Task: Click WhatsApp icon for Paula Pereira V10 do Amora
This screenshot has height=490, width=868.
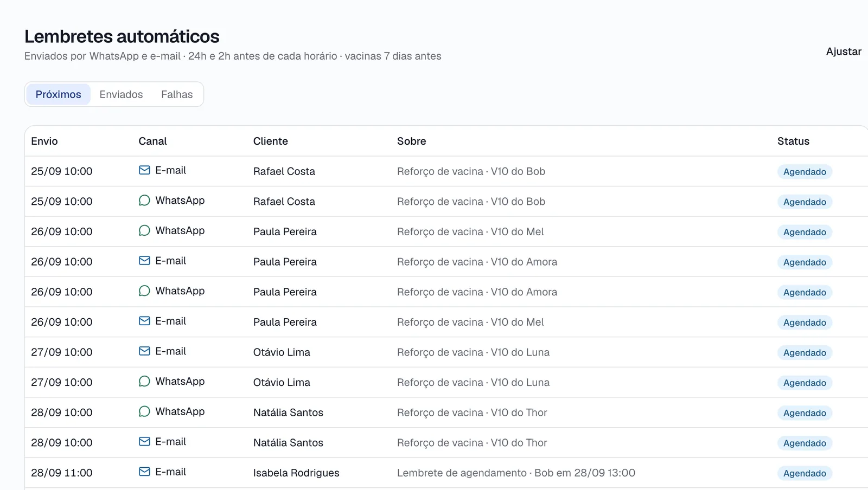Action: click(x=144, y=291)
